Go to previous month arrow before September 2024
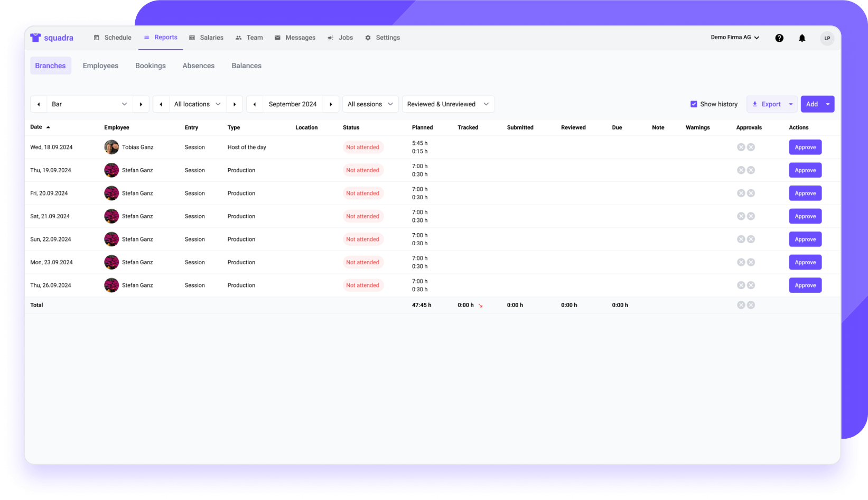Screen dimensions: 868x500 coord(255,104)
